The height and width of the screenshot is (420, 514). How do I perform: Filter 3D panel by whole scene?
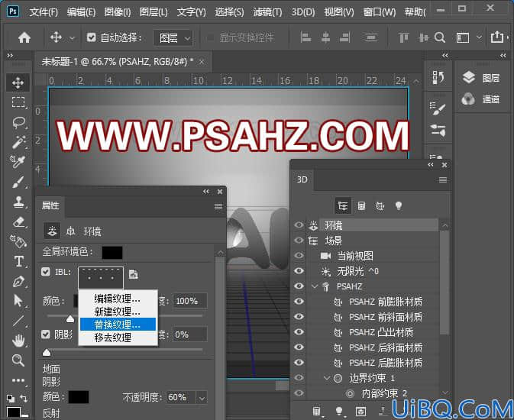click(343, 206)
